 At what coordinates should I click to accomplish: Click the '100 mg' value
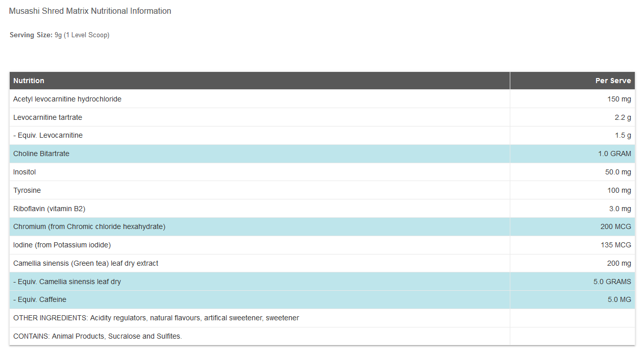(x=619, y=190)
